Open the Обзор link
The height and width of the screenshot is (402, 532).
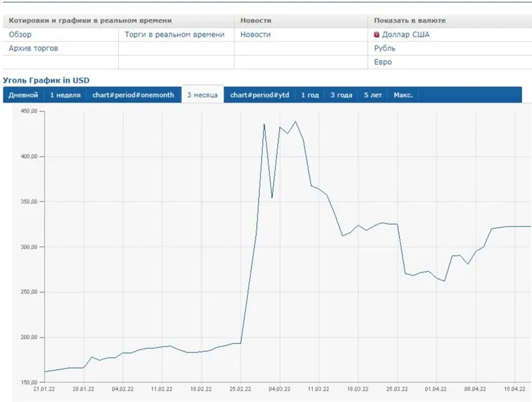pyautogui.click(x=20, y=34)
